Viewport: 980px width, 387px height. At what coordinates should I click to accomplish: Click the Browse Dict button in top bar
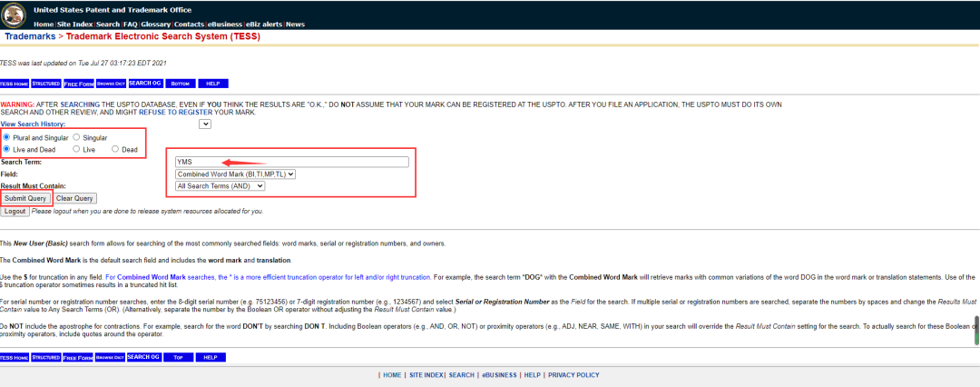pyautogui.click(x=111, y=84)
